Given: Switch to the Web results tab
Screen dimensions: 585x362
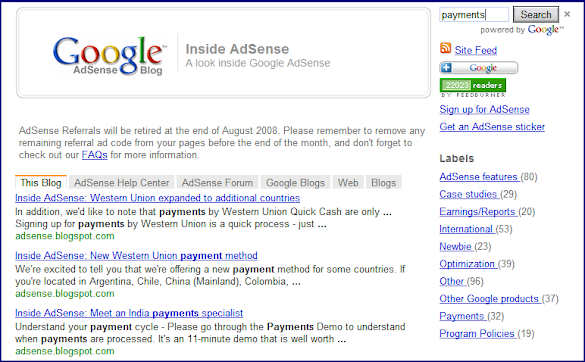Looking at the screenshot, I should tap(348, 182).
